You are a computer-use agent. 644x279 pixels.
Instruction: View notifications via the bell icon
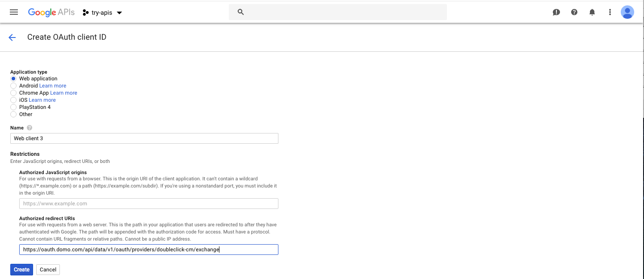click(x=592, y=12)
